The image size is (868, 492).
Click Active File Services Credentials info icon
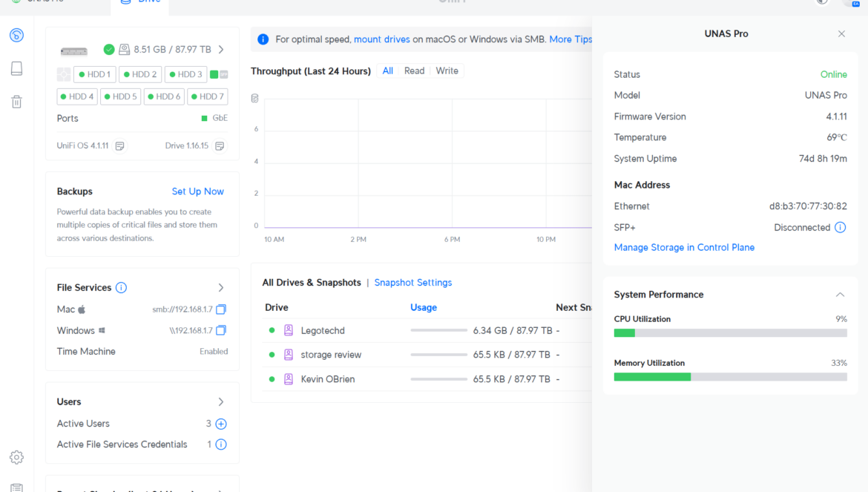(221, 445)
